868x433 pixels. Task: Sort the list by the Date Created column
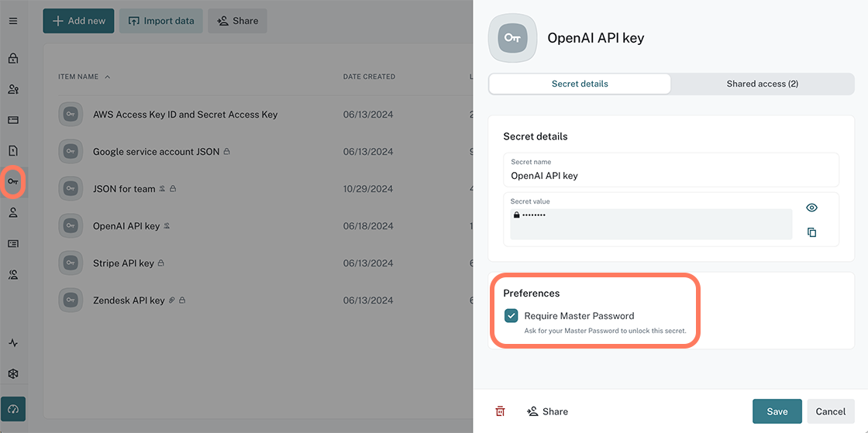tap(369, 77)
